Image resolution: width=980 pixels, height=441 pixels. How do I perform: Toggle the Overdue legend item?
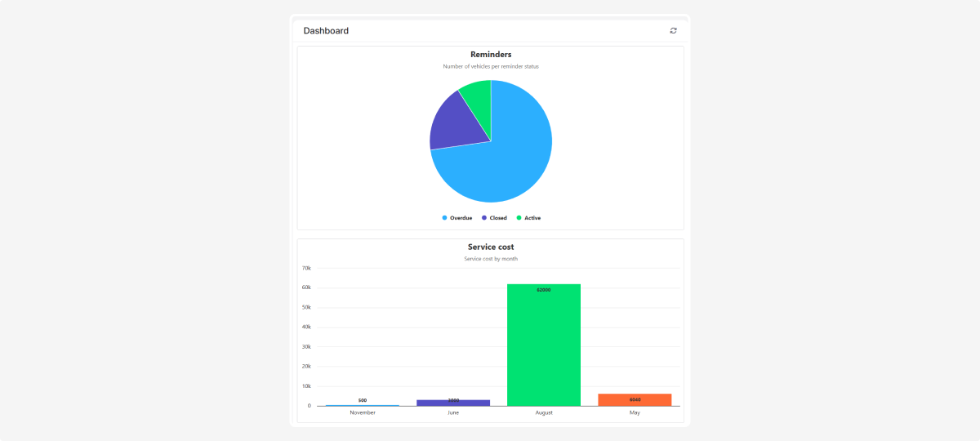tap(457, 218)
